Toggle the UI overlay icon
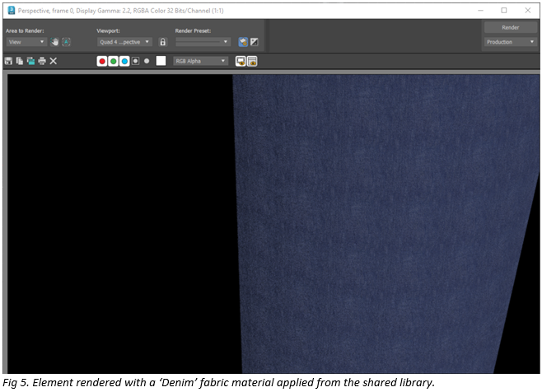The image size is (542, 392). tap(241, 61)
